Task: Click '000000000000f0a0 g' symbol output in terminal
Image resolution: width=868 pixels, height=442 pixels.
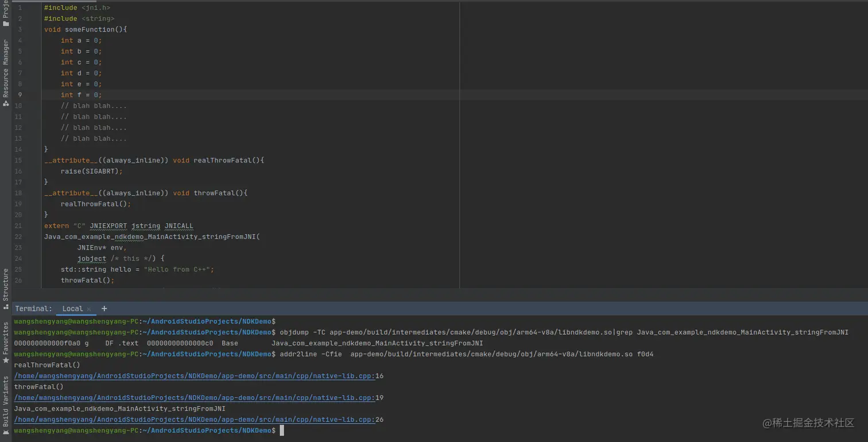Action: coord(51,343)
